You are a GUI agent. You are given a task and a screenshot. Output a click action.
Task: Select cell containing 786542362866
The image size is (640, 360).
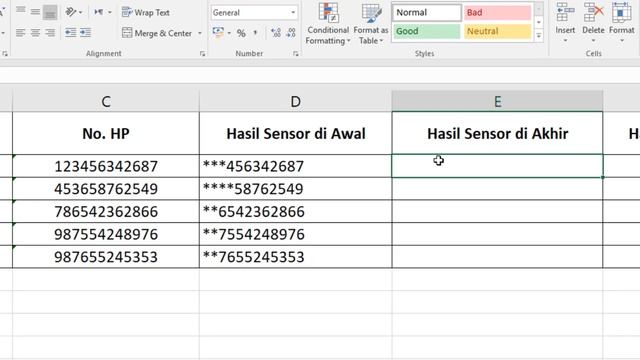[106, 211]
